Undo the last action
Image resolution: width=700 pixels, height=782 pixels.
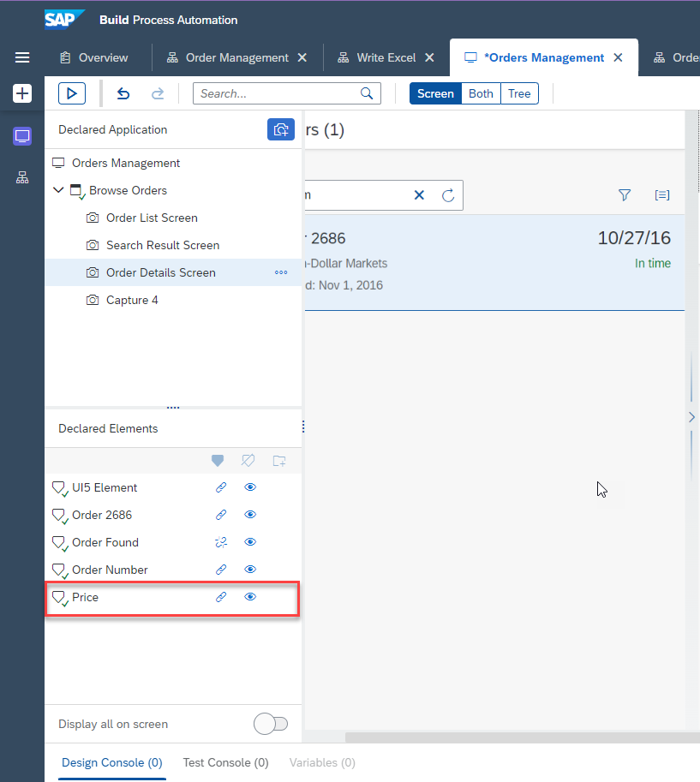tap(123, 93)
